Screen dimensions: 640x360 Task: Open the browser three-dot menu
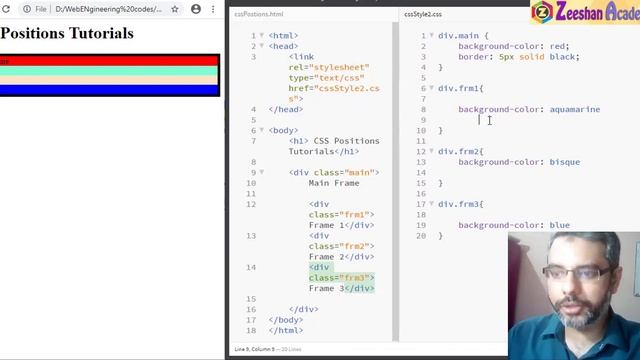pos(213,9)
